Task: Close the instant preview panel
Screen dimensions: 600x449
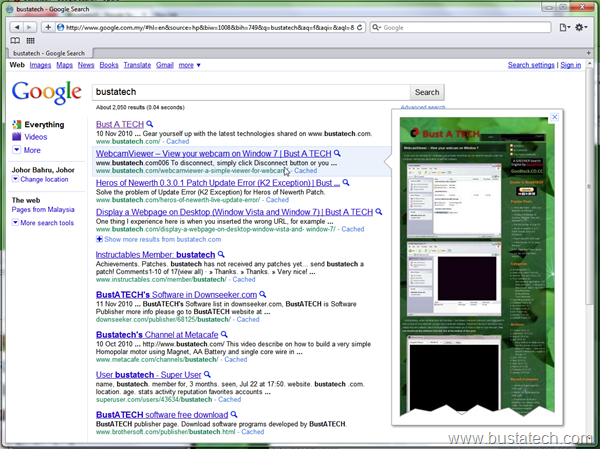Action: coord(554,117)
